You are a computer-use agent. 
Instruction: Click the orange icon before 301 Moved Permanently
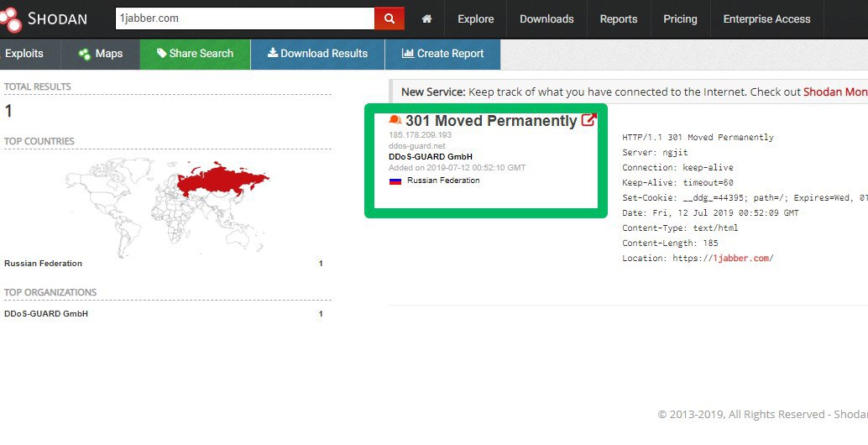coord(395,119)
